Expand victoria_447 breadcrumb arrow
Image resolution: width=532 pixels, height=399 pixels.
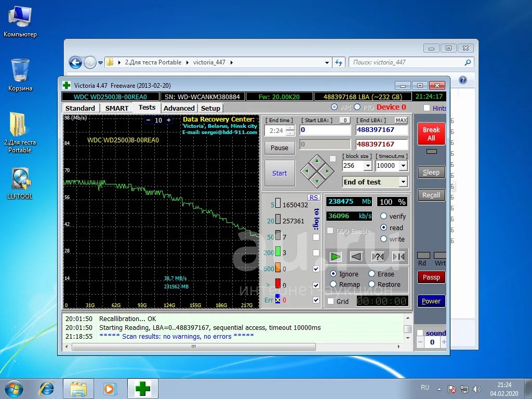[x=231, y=62]
